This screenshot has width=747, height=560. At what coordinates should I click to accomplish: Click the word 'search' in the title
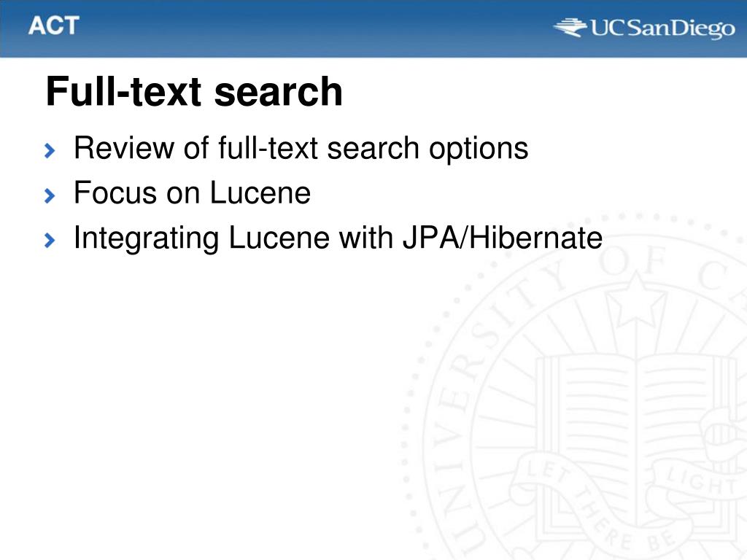pyautogui.click(x=279, y=93)
